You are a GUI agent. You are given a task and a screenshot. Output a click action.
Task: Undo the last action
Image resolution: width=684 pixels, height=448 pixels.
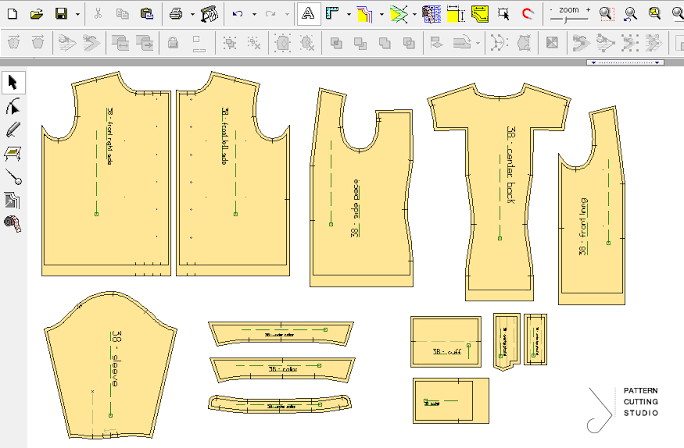(x=238, y=14)
